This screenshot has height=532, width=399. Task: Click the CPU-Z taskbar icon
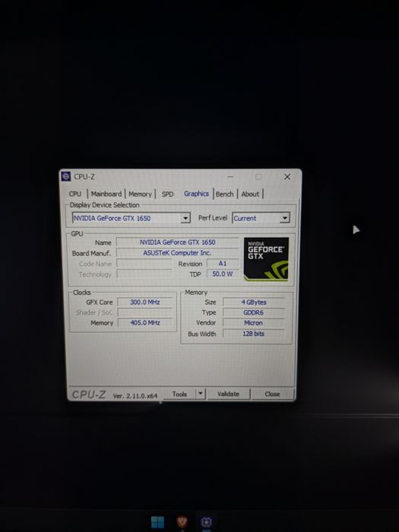click(206, 522)
